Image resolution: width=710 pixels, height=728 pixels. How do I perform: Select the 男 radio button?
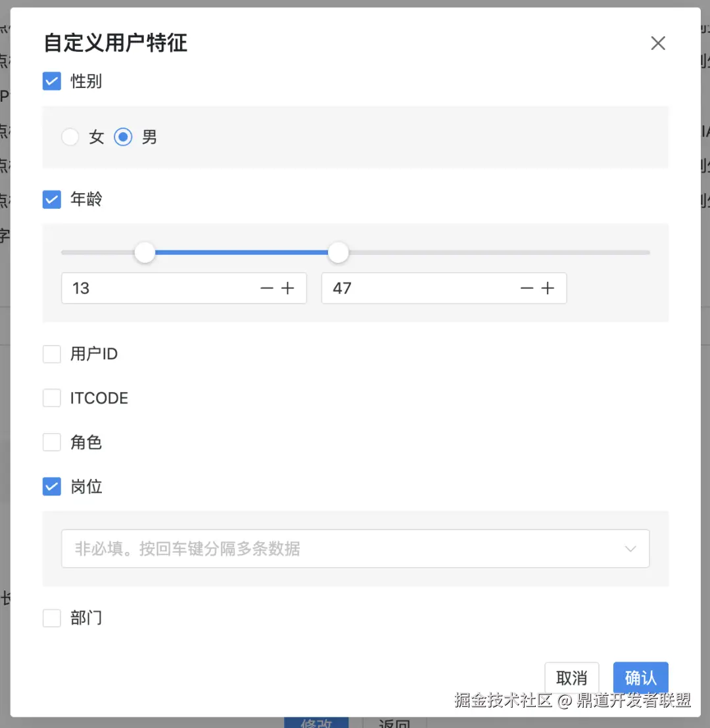tap(123, 137)
